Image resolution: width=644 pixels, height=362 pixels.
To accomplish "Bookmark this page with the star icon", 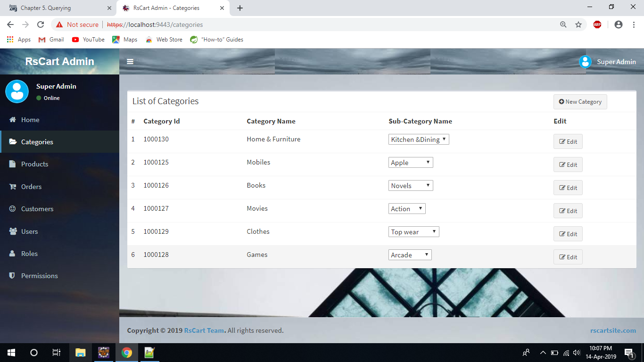I will (x=578, y=25).
